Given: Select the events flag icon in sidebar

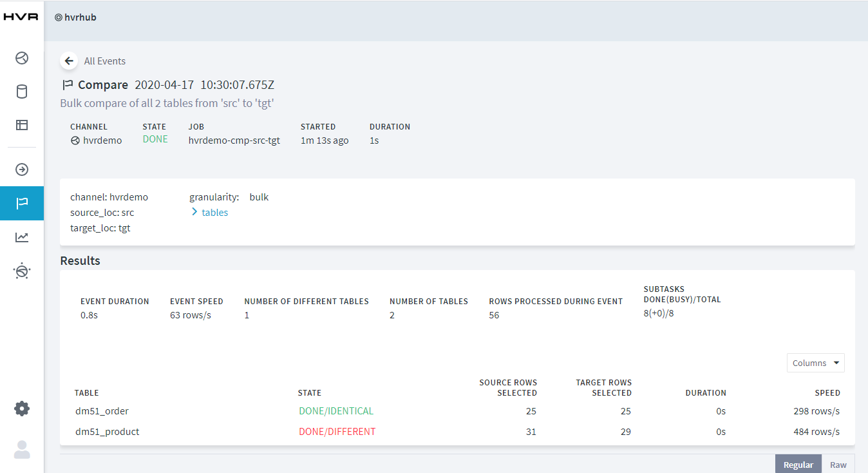Looking at the screenshot, I should [22, 204].
